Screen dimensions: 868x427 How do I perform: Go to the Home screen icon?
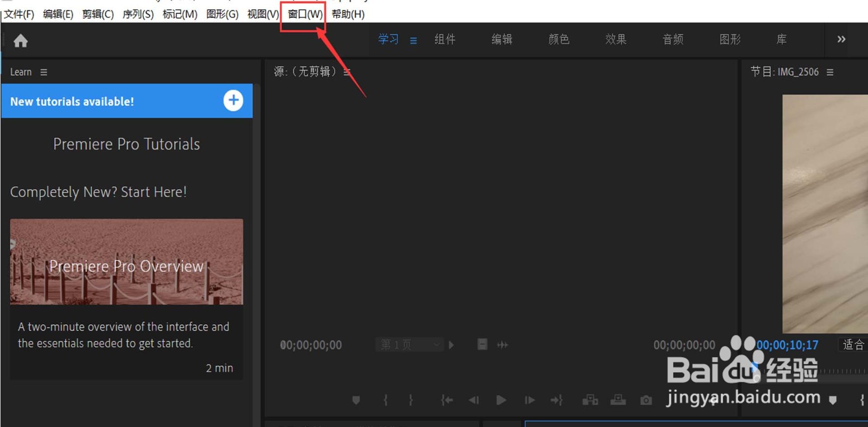point(21,41)
